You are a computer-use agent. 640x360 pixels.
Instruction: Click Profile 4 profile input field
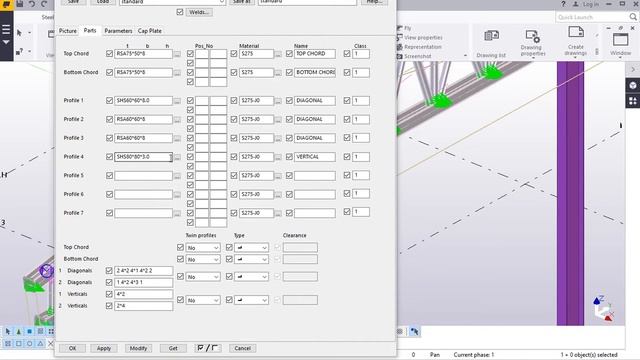click(x=143, y=157)
